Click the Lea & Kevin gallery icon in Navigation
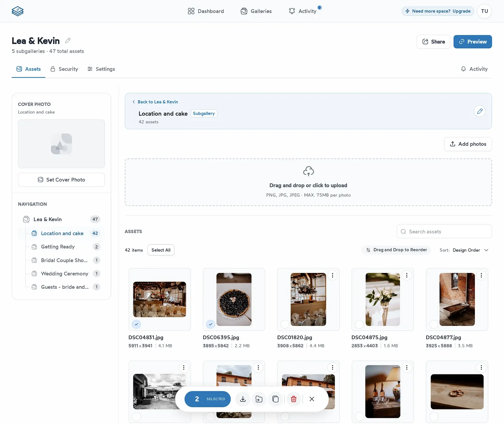504x424 pixels. coord(26,219)
